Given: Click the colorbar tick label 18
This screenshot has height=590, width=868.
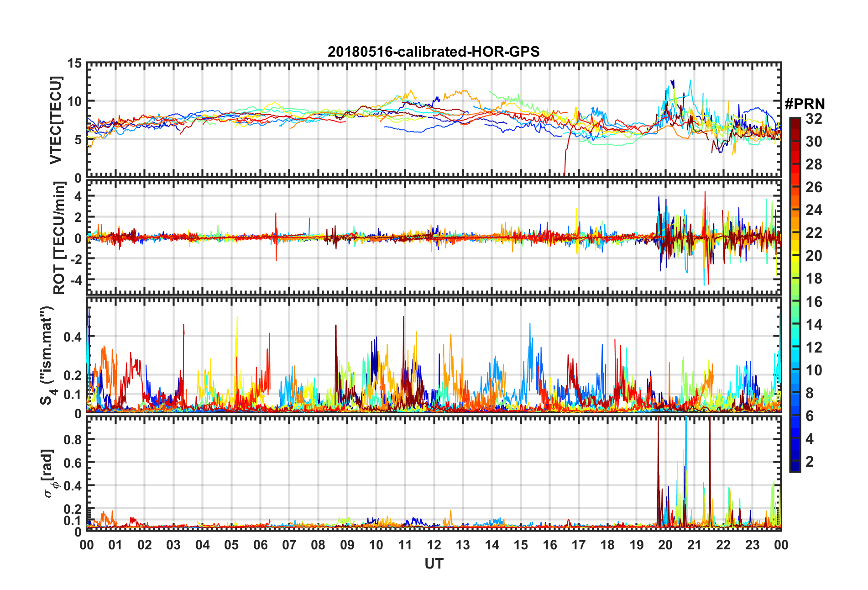Looking at the screenshot, I should point(814,279).
